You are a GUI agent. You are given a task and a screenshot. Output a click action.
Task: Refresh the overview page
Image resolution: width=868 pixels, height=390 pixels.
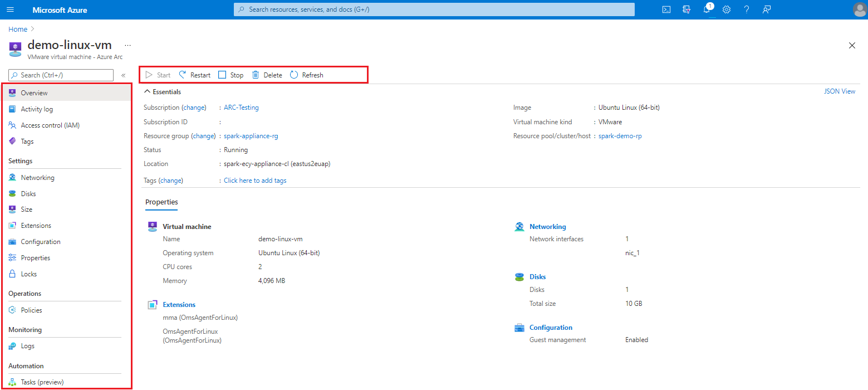coord(306,75)
